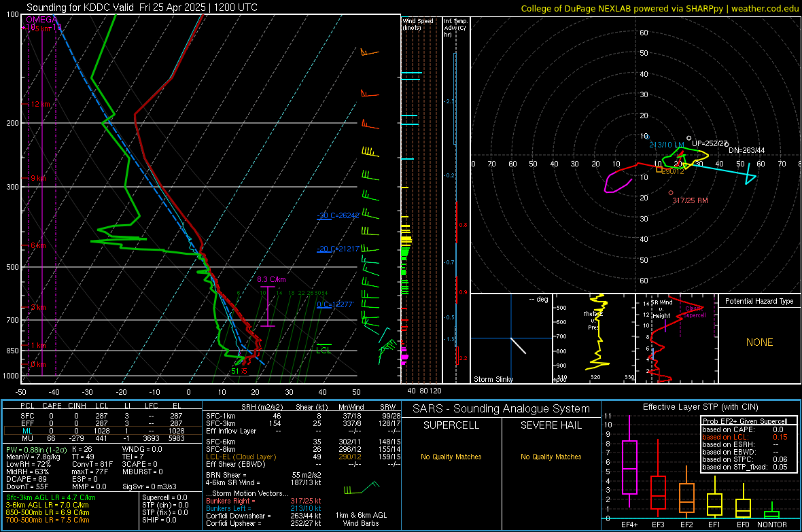Screen dimensions: 802x532
Task: Click the 'Bunkers Left =' storm motion line
Action: 264,508
